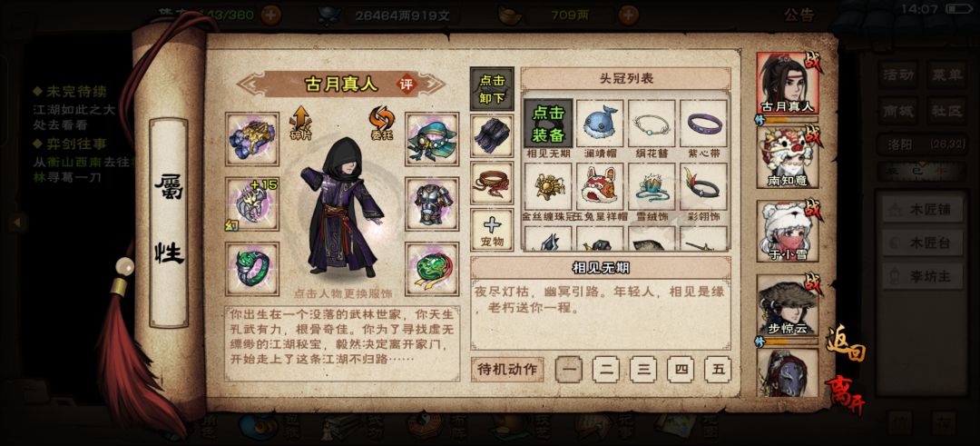Expand the left side panel arrow
The width and height of the screenshot is (980, 446).
[x=17, y=222]
